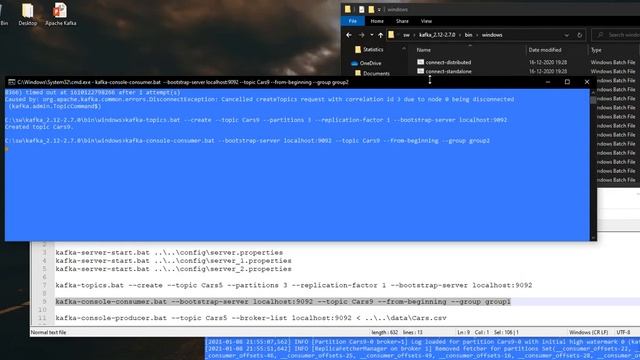
Task: Open the recent locations dropdown in Explorer
Action: [x=371, y=35]
